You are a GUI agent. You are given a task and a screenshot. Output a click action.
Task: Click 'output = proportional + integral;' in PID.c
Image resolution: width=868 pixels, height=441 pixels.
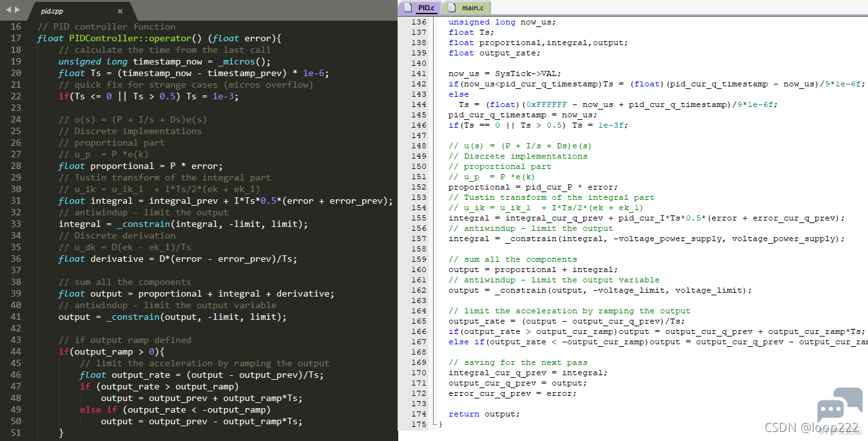[x=533, y=269]
